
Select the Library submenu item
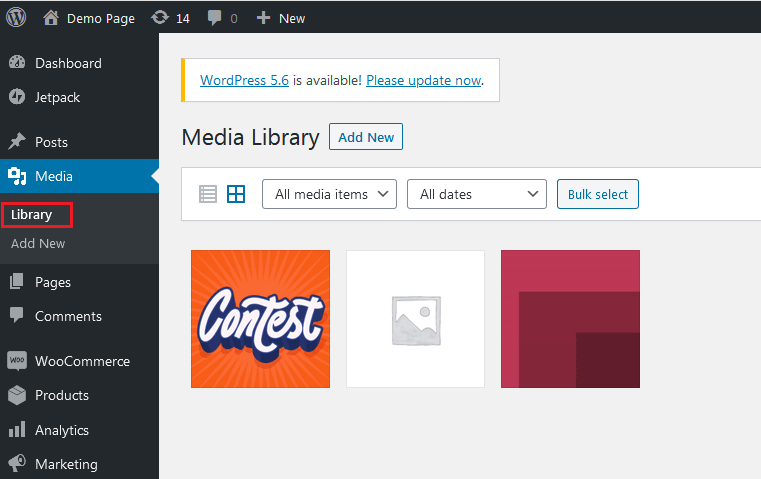(x=32, y=215)
